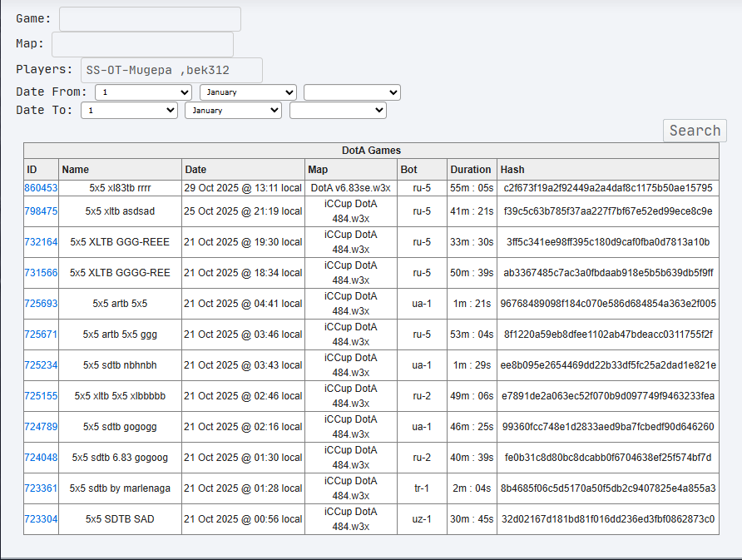Click bot cell 'tr-1'
The image size is (742, 560).
(x=422, y=488)
